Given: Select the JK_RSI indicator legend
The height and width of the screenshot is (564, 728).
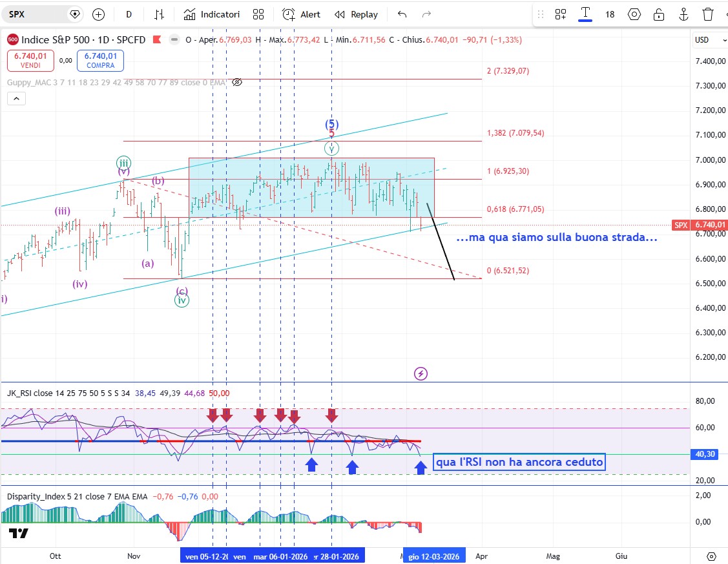Looking at the screenshot, I should tap(68, 393).
